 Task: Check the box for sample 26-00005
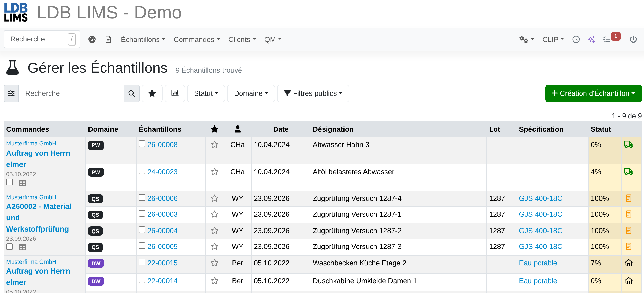tap(142, 246)
